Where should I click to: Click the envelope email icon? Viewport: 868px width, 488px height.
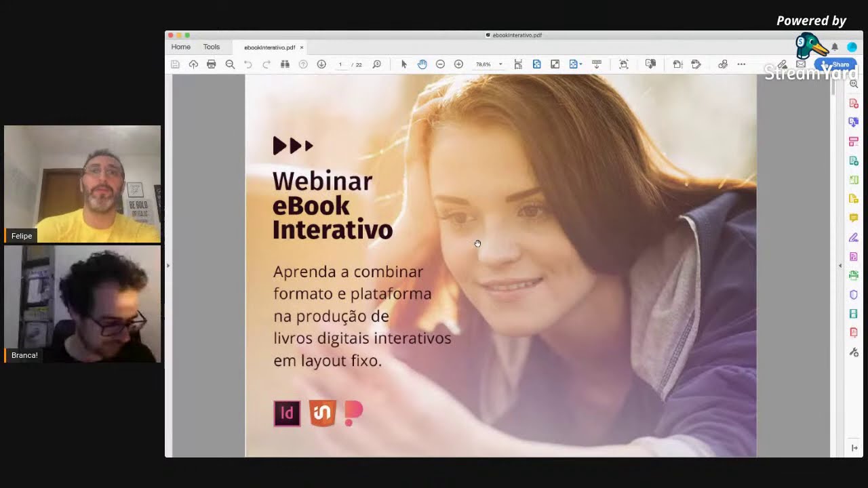(801, 64)
